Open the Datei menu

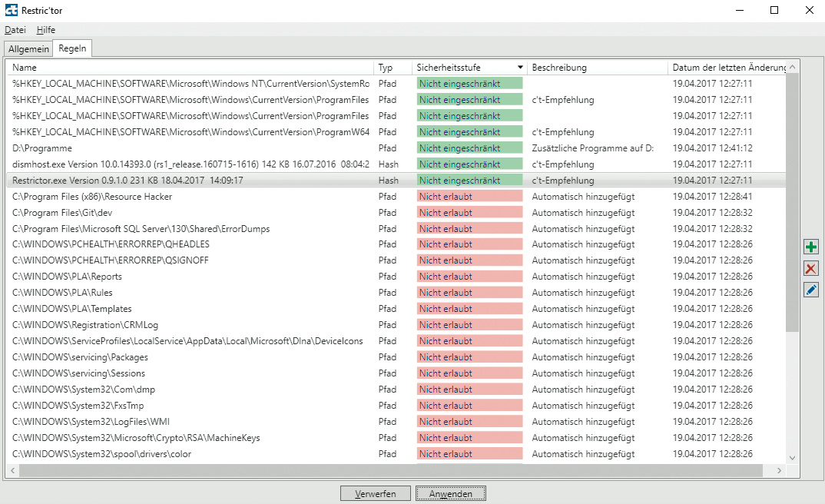15,30
